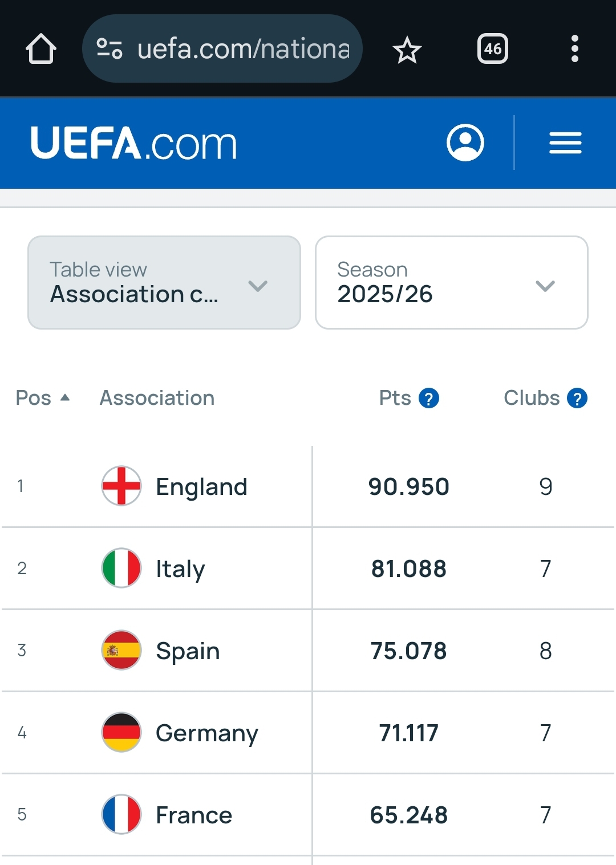Screen dimensions: 616x865
Task: Click the UEFA.com logo
Action: pyautogui.click(x=133, y=143)
